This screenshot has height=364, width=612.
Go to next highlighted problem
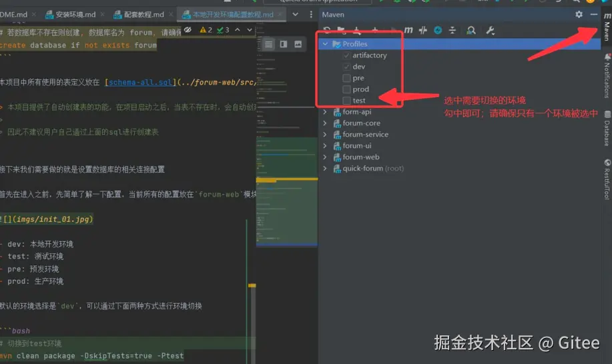[x=250, y=30]
